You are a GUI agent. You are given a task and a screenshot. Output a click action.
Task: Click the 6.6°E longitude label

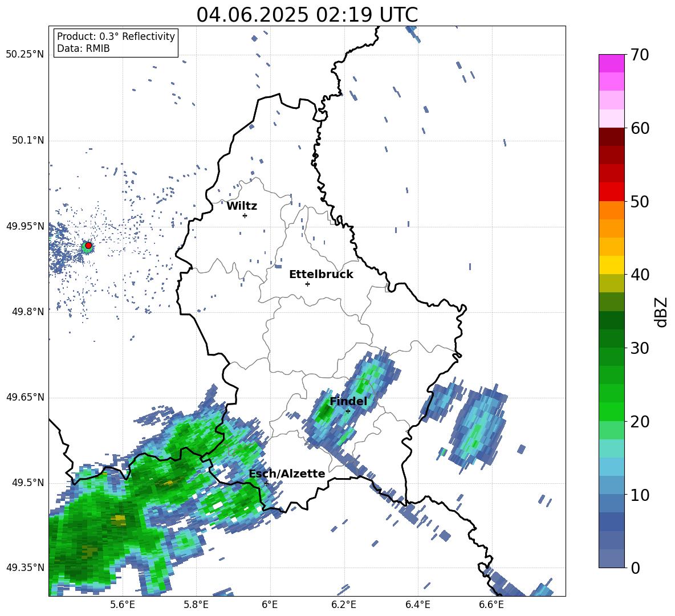[491, 605]
